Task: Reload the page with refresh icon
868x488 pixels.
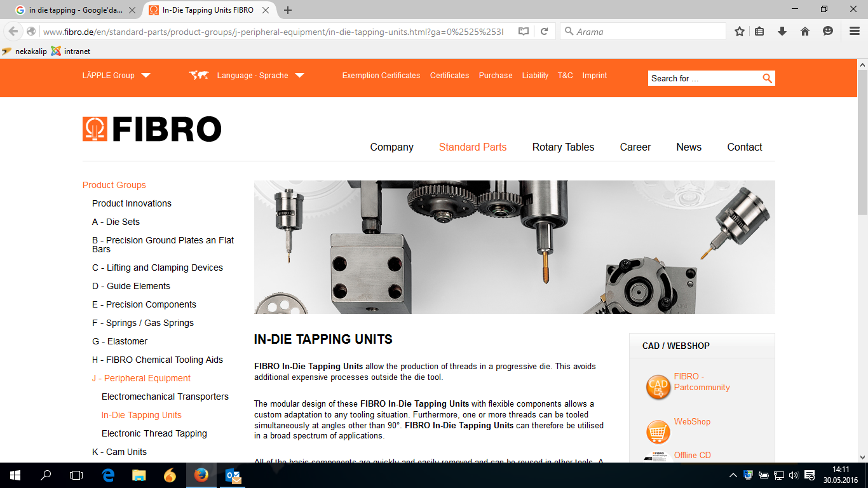Action: click(x=545, y=31)
